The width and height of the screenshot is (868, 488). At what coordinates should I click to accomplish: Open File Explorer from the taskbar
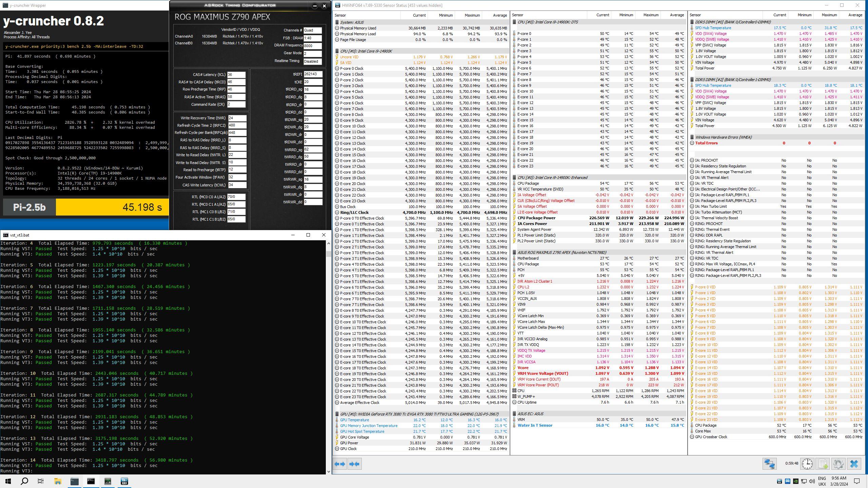[58, 481]
